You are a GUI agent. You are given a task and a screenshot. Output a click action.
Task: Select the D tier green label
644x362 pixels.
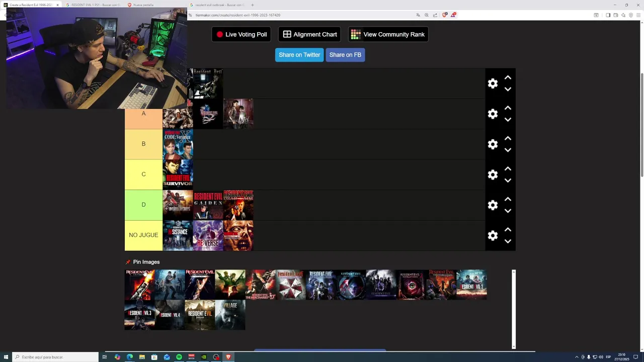pyautogui.click(x=143, y=205)
